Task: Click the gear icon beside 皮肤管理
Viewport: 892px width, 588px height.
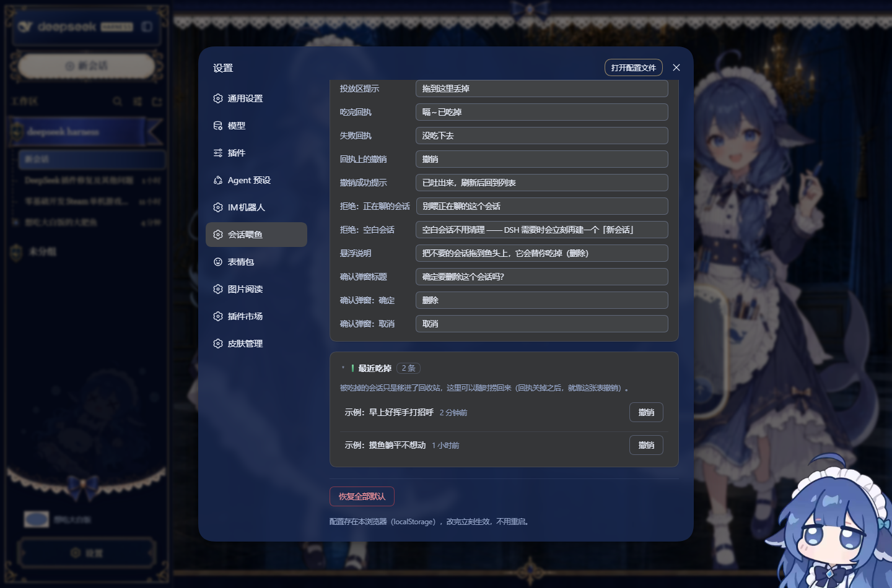Action: pos(218,344)
